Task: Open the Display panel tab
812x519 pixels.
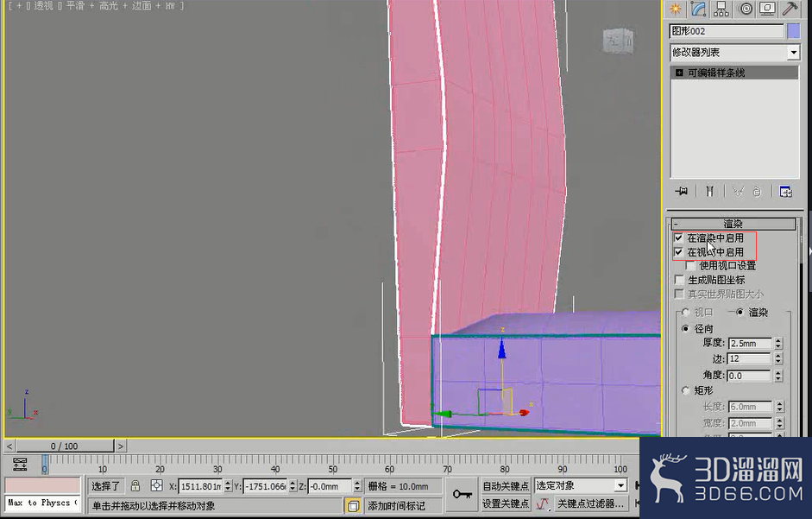Action: click(767, 9)
